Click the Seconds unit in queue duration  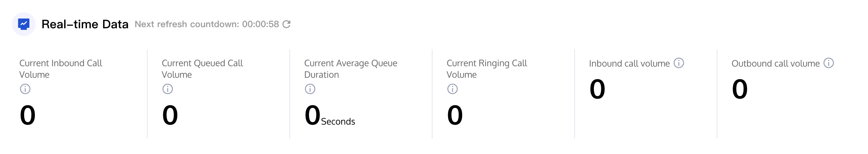click(x=338, y=122)
